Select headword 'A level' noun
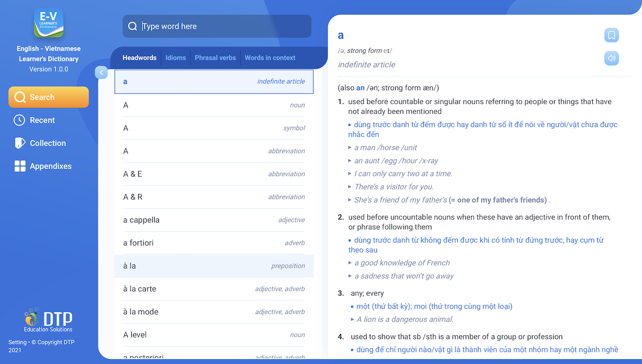 pyautogui.click(x=214, y=335)
